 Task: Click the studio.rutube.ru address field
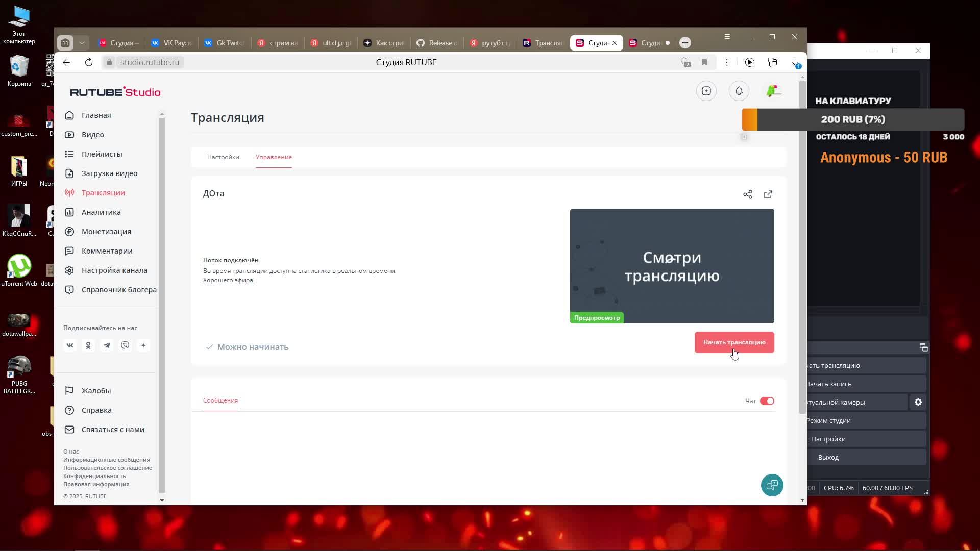point(150,62)
